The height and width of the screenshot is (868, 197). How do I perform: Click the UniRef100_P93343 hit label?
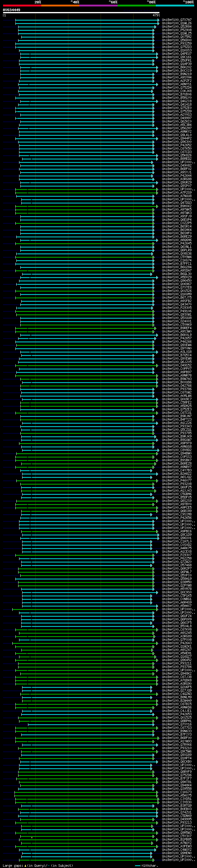click(x=177, y=426)
